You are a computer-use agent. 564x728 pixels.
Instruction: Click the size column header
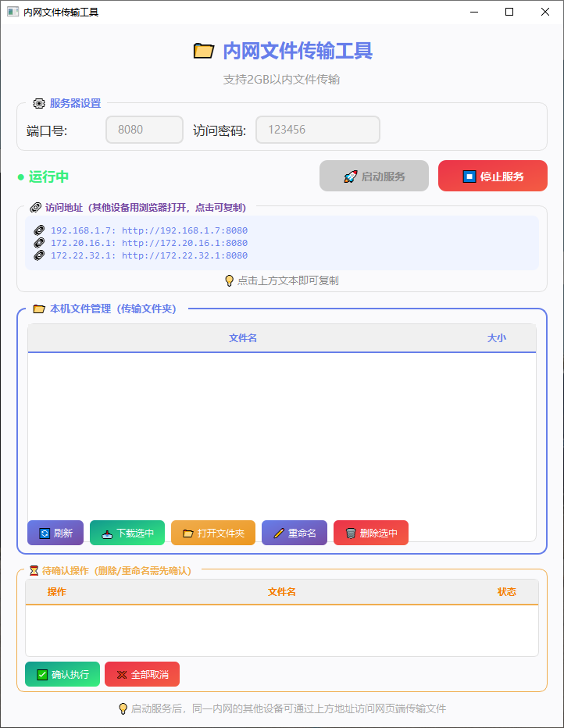point(496,338)
